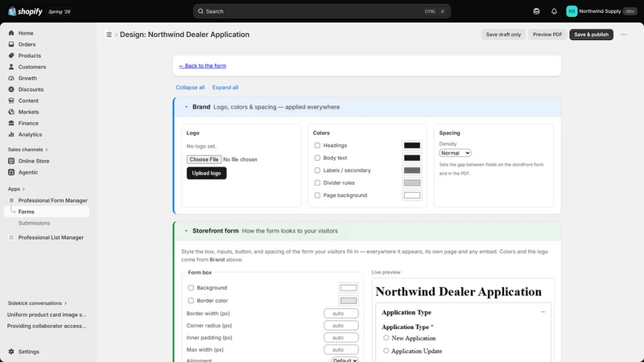This screenshot has width=644, height=362.
Task: Collapse the Brand section triangle
Action: pyautogui.click(x=186, y=107)
